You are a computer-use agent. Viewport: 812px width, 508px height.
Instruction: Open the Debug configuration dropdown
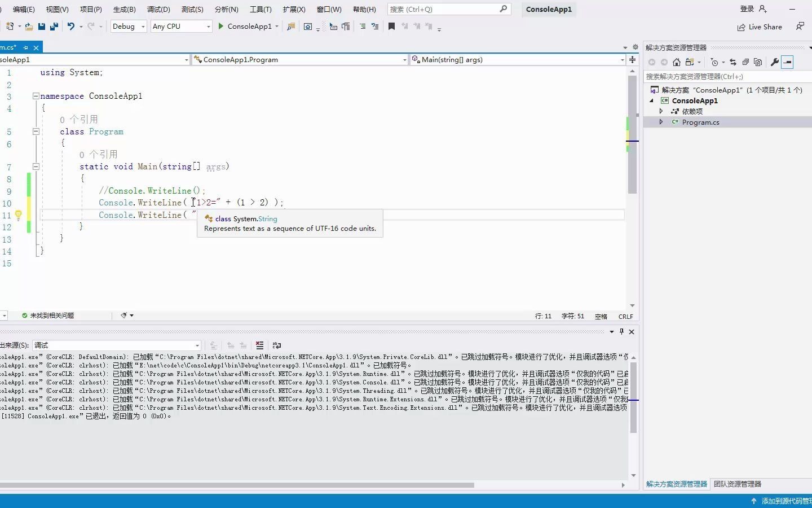coord(129,26)
